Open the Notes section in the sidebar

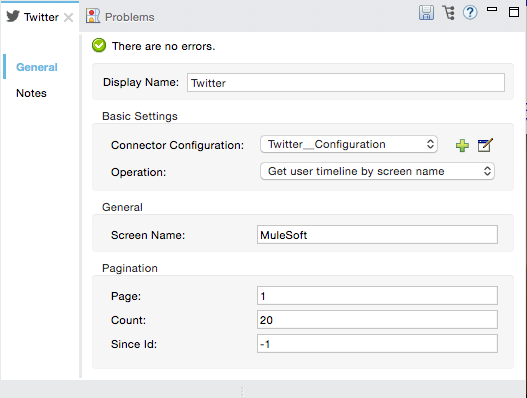(31, 93)
